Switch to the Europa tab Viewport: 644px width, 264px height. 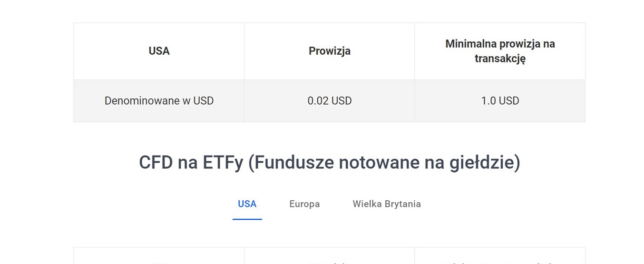[x=304, y=204]
